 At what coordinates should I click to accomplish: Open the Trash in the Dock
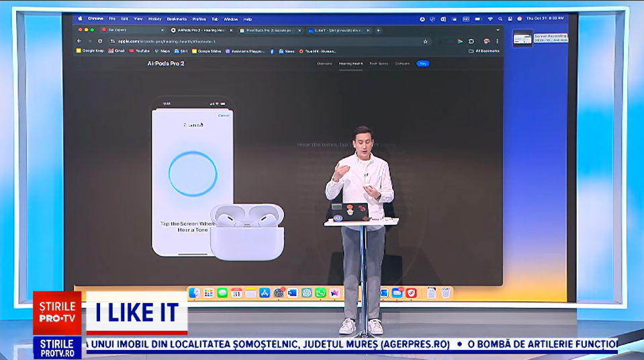446,293
